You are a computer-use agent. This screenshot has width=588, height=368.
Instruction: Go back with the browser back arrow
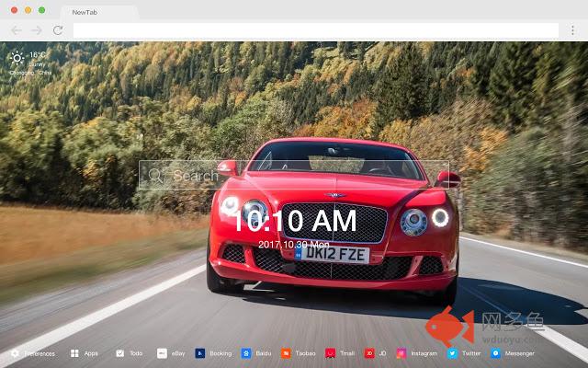click(17, 30)
